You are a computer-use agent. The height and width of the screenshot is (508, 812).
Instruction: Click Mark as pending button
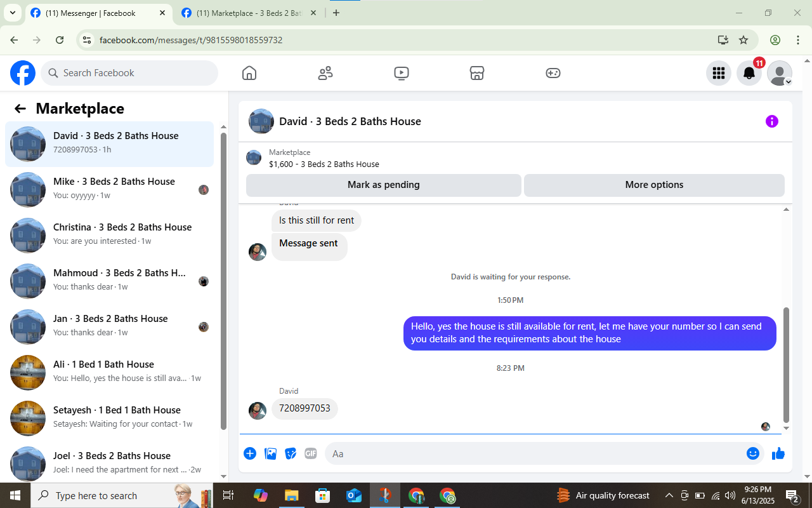point(384,185)
